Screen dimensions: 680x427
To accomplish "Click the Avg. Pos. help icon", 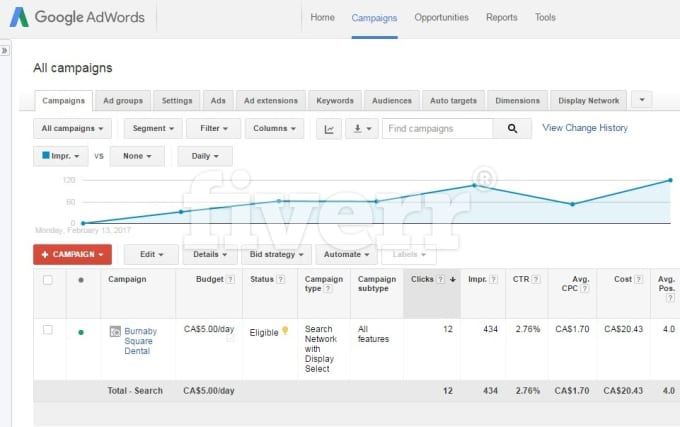I will 670,298.
